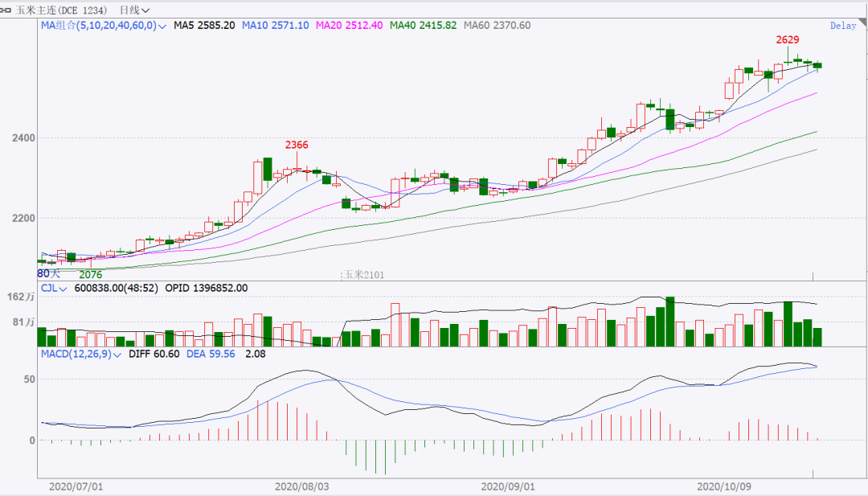Click the 玉米主连(DCE 1234) title text
Viewport: 868px width, 496px height.
(61, 10)
